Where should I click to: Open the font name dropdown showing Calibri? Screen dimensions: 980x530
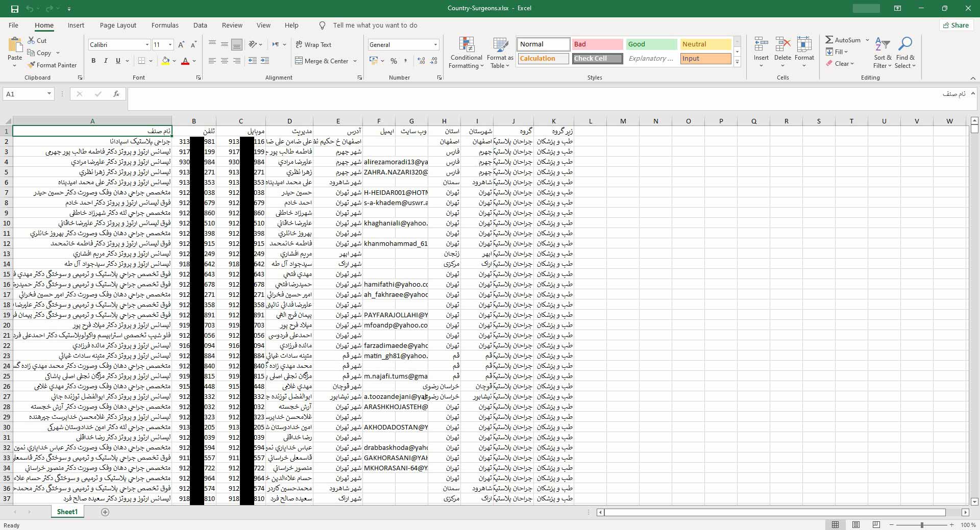[x=147, y=45]
